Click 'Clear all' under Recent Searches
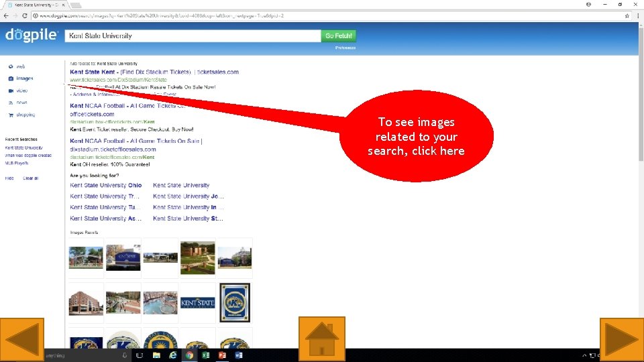 tap(30, 178)
